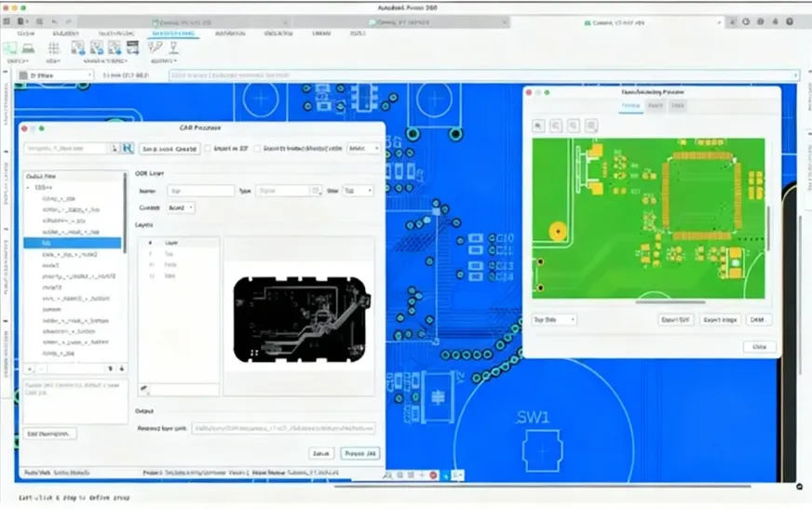Click the Process Job button
This screenshot has width=812, height=509.
coord(359,453)
